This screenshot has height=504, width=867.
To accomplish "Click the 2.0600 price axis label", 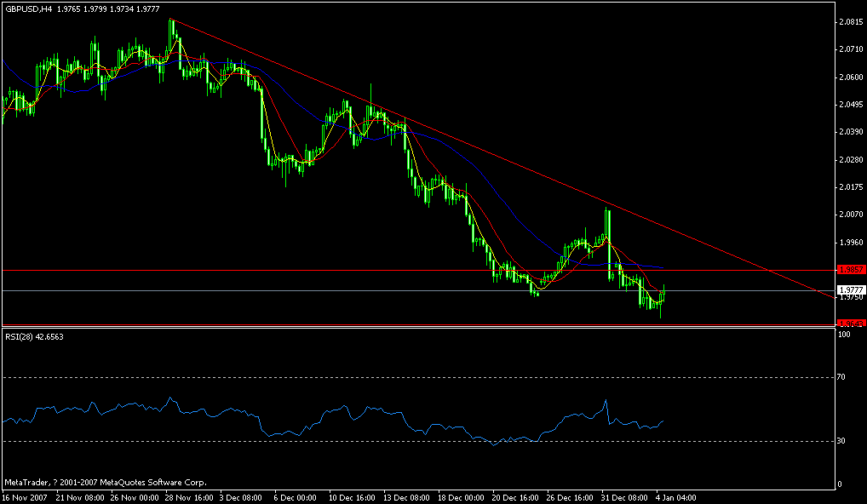I will (x=851, y=77).
